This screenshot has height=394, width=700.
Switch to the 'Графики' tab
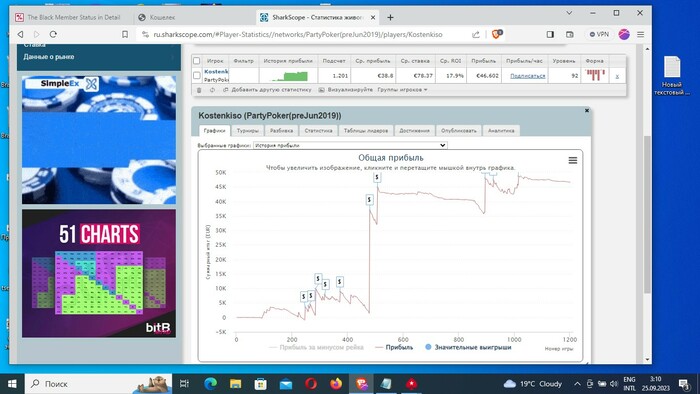point(214,131)
